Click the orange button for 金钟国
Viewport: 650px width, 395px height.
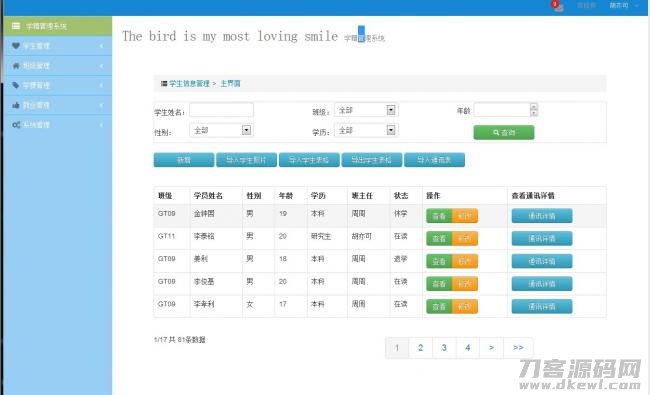tap(465, 216)
